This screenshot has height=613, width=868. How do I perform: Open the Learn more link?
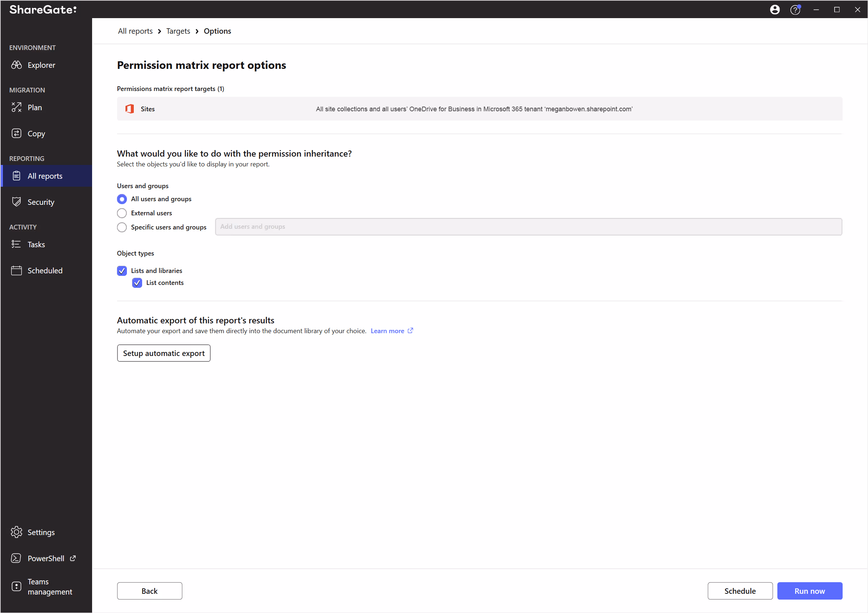pos(388,331)
